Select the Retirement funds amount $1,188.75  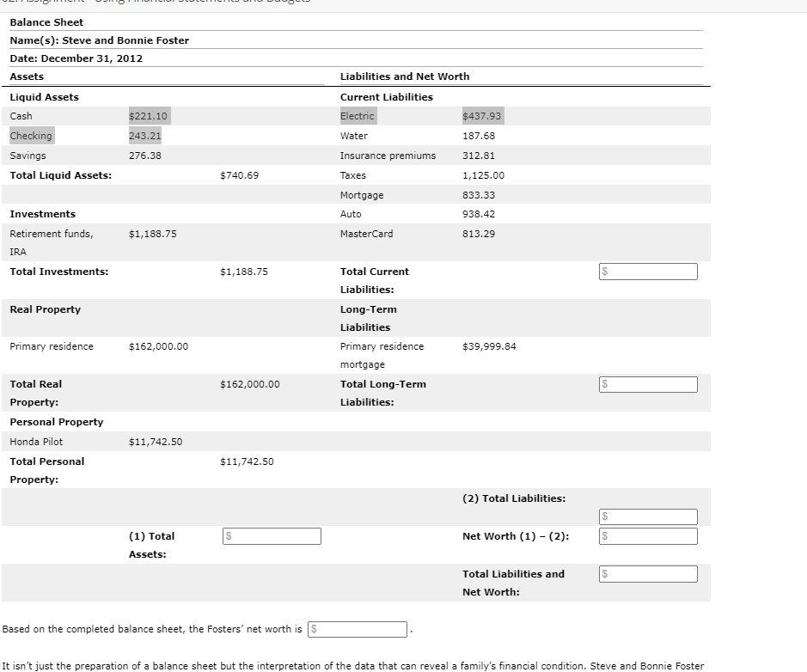point(153,234)
